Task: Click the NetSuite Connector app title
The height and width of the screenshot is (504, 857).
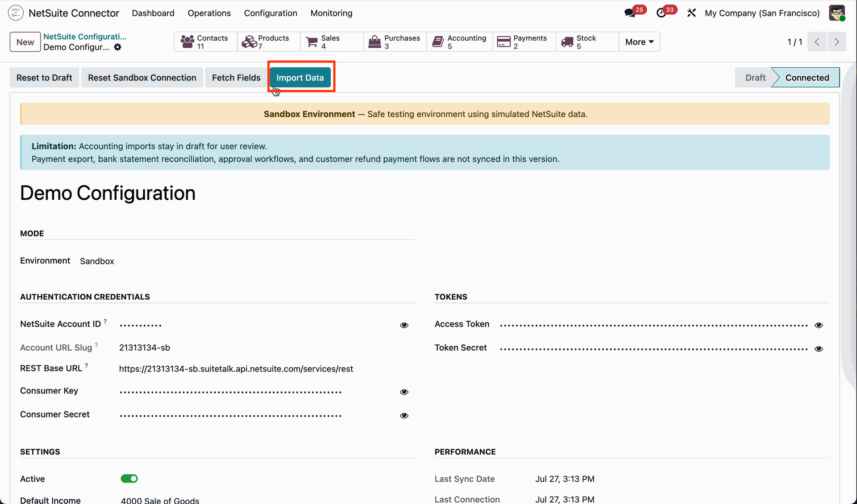Action: tap(74, 13)
